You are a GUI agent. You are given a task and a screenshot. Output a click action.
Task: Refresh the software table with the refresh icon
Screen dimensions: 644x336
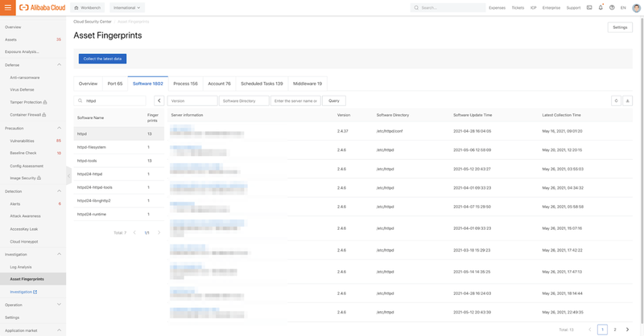tap(616, 101)
